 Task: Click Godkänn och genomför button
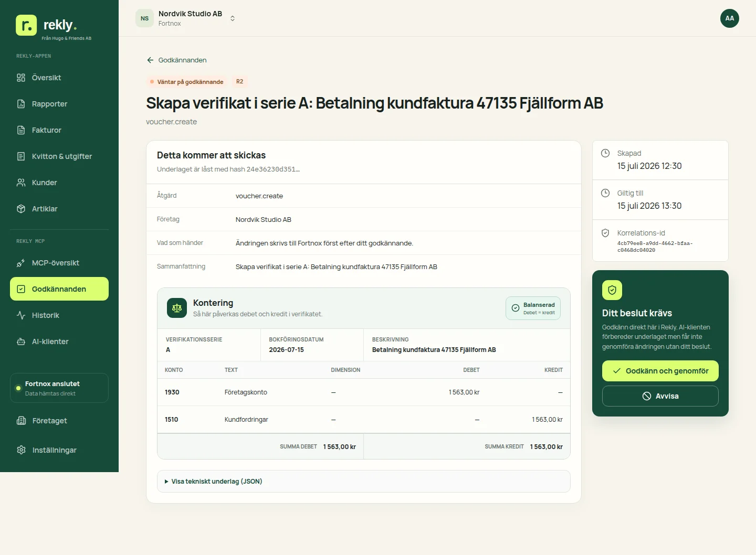[x=660, y=371]
